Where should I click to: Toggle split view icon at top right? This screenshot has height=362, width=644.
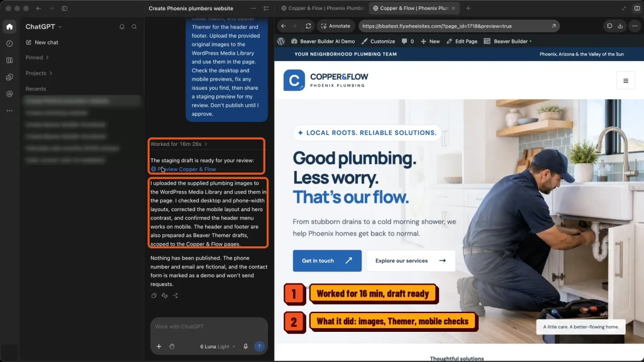[636, 8]
